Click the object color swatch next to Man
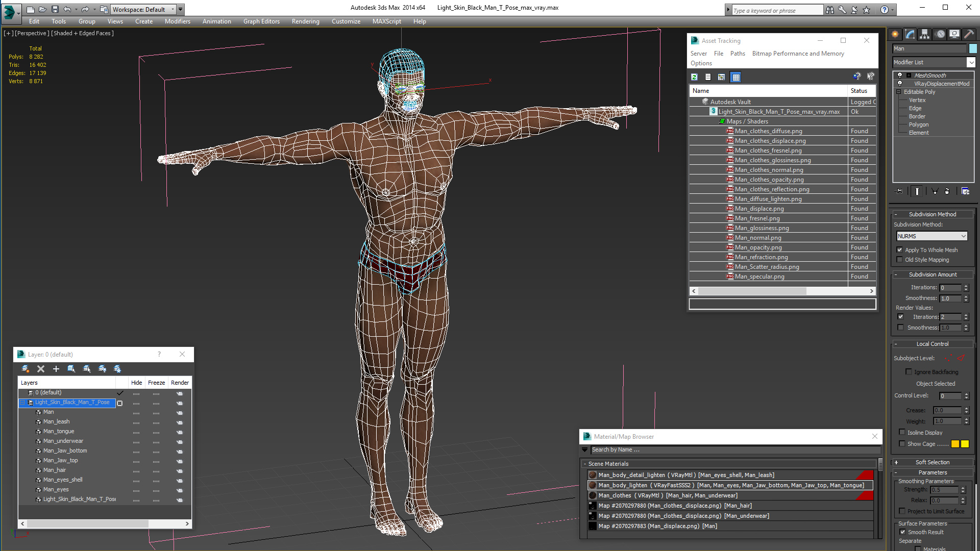The image size is (980, 551). [973, 48]
